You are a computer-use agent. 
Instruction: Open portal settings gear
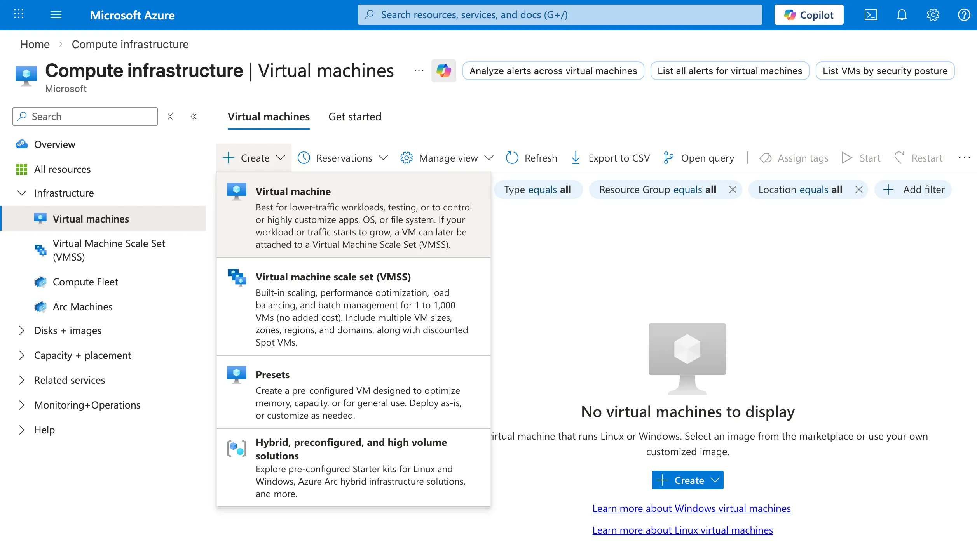pos(933,15)
